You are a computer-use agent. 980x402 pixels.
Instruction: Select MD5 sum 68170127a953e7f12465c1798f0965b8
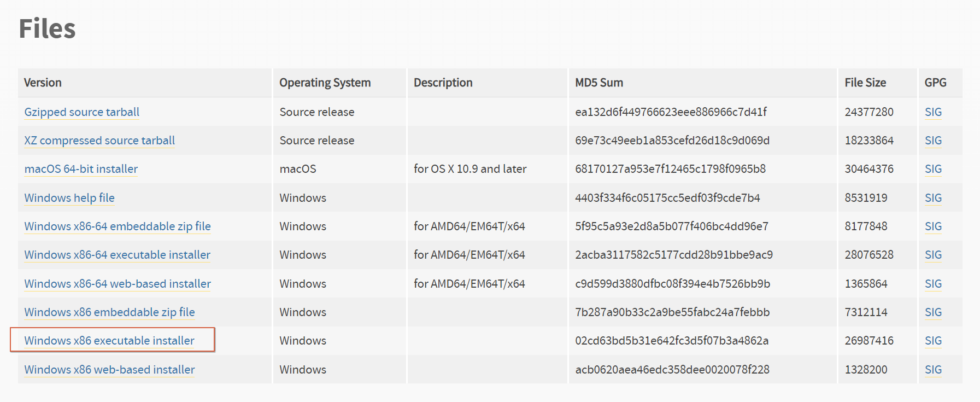pos(670,169)
